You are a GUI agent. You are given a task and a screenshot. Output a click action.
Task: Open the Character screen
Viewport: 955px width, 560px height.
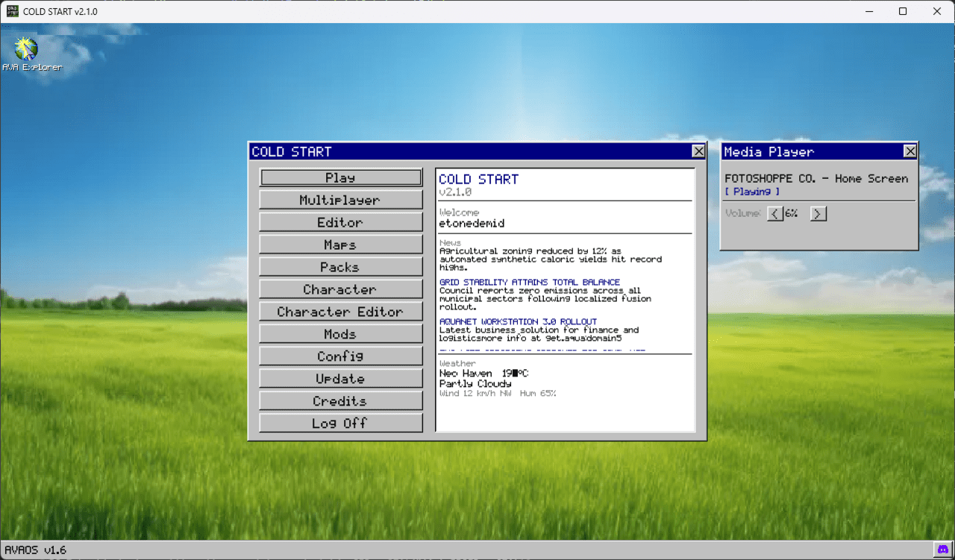click(341, 289)
